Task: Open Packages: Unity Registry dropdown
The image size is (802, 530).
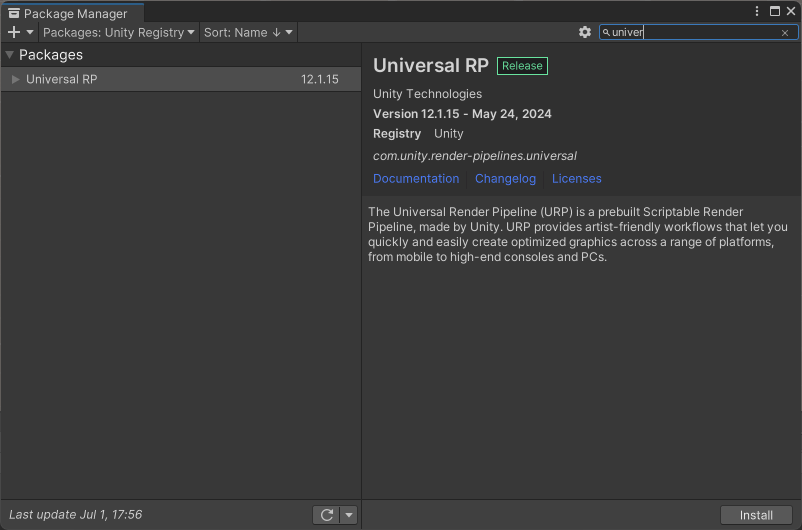Action: coord(119,32)
